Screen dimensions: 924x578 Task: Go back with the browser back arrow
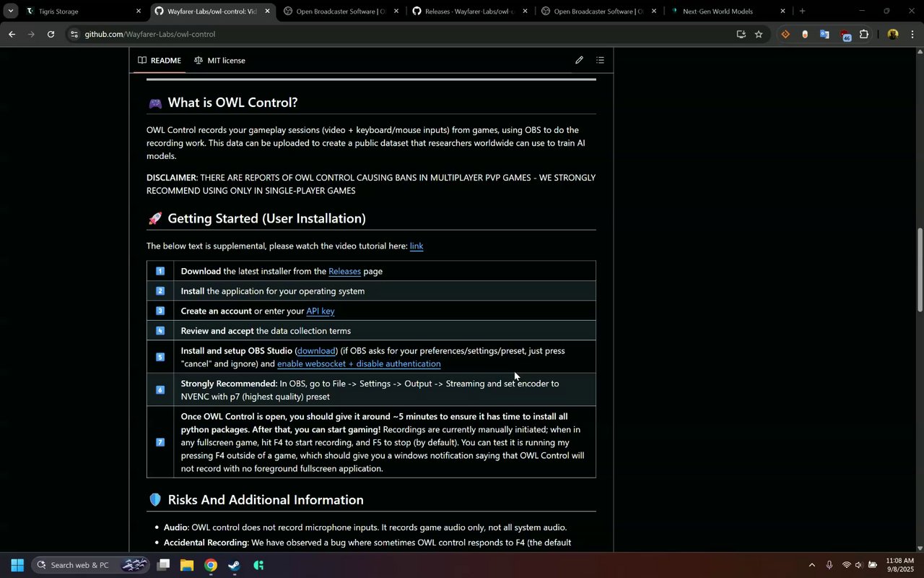point(12,34)
